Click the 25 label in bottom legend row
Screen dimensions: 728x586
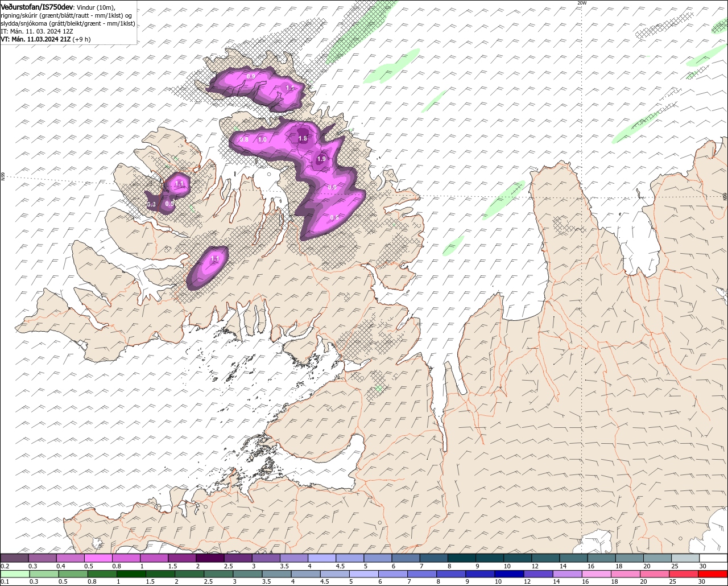(x=672, y=581)
